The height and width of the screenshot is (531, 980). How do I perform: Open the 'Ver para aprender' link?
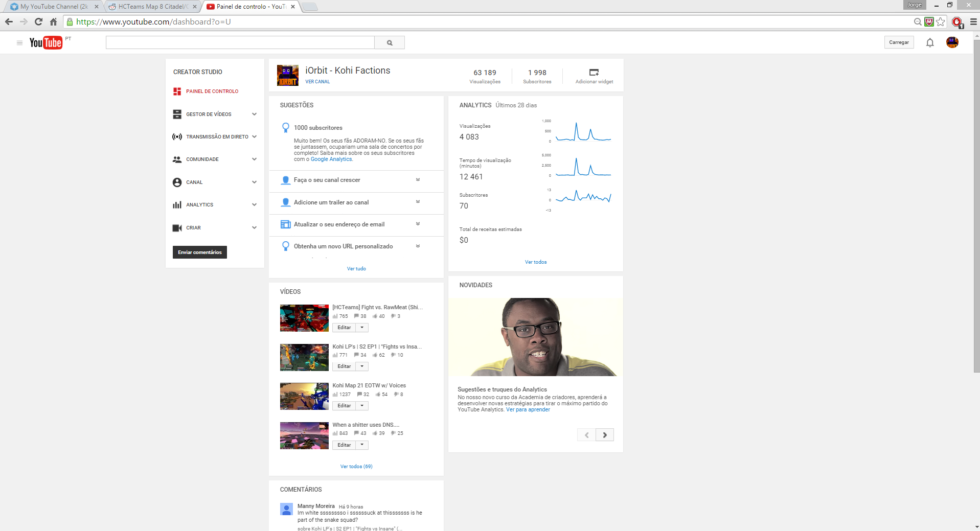pos(528,410)
